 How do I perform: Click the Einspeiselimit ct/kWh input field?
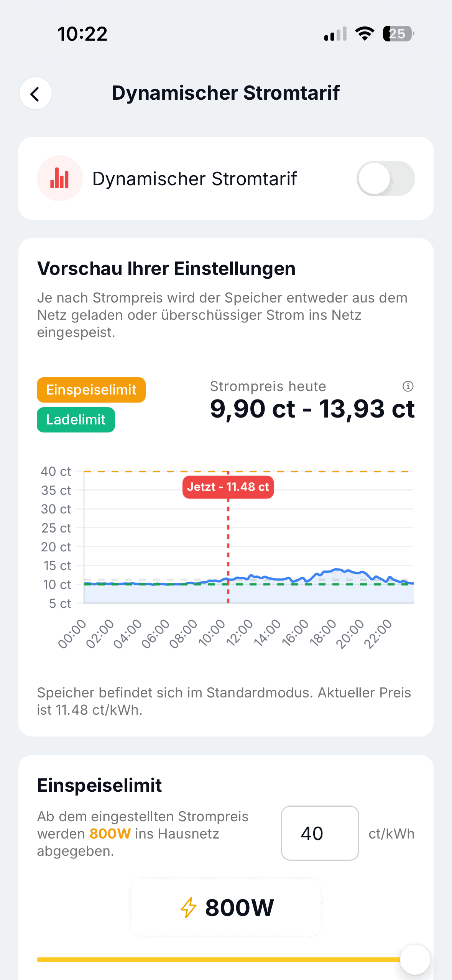click(x=320, y=833)
